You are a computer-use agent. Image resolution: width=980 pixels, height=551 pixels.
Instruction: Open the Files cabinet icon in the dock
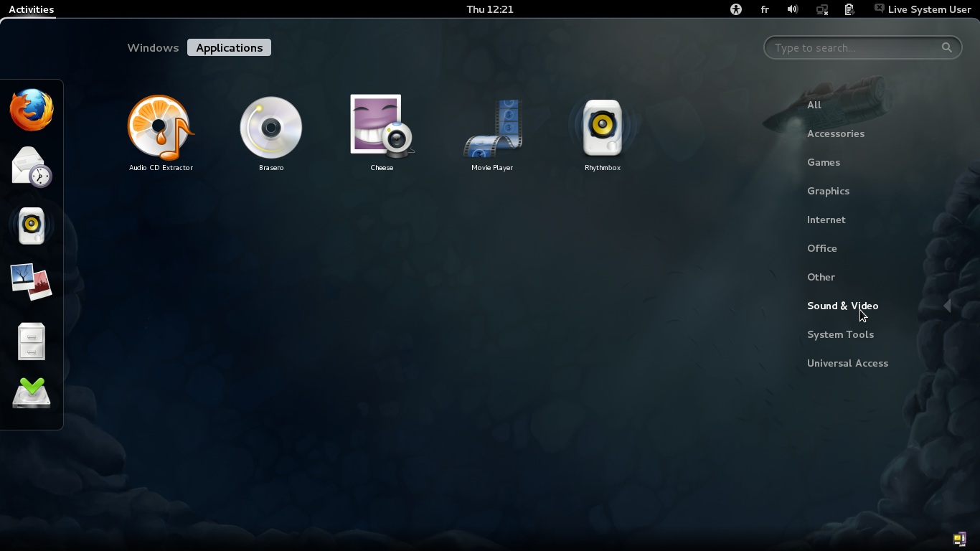point(32,341)
